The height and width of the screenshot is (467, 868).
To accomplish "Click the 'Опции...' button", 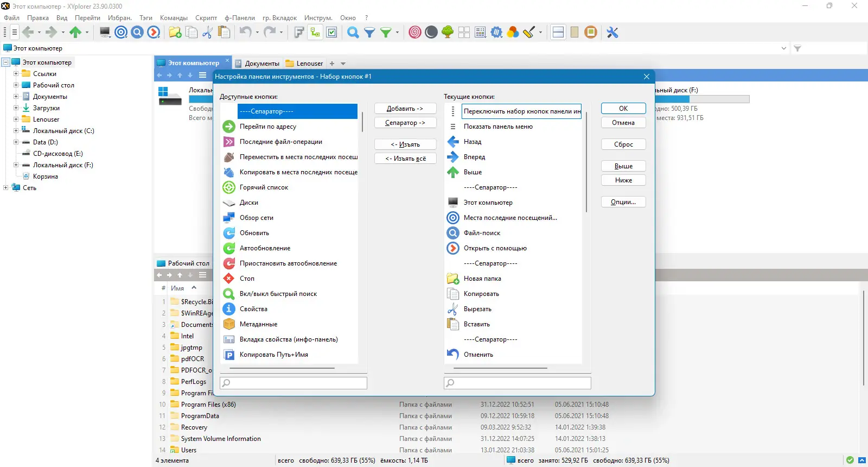I will [623, 202].
